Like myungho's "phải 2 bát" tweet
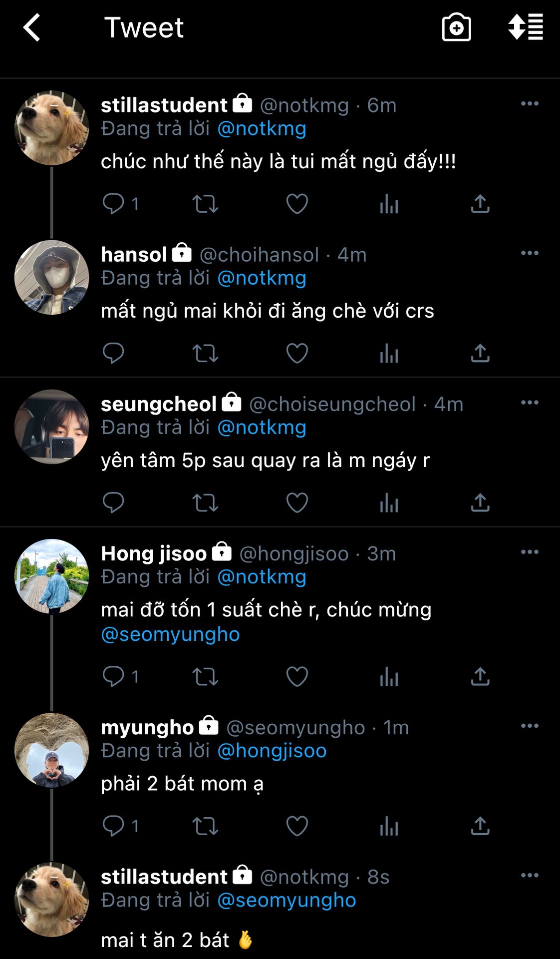 click(x=297, y=826)
